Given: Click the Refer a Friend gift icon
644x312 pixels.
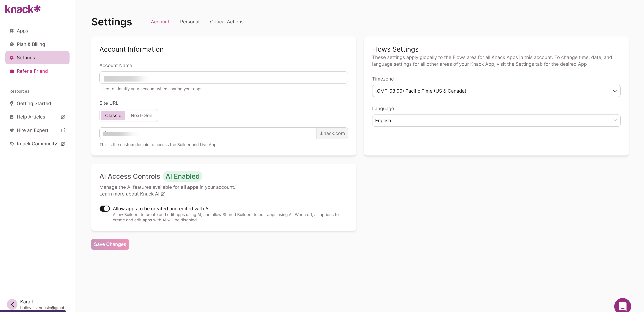Looking at the screenshot, I should click(11, 71).
